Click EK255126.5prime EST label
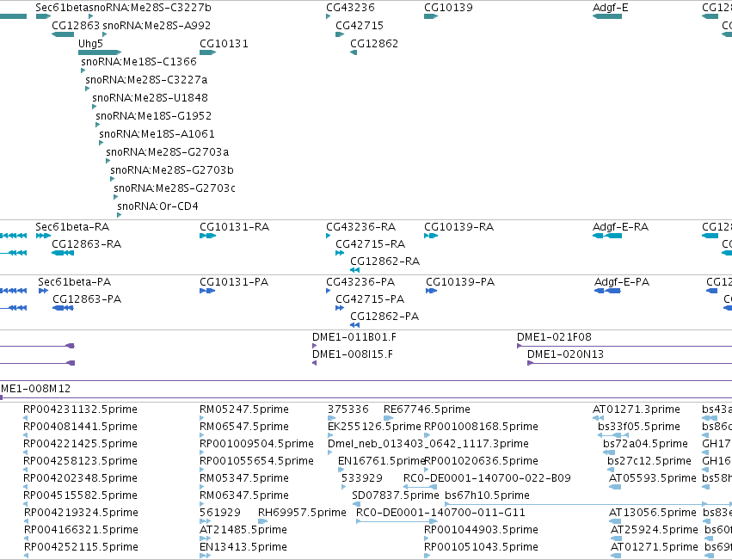Image resolution: width=732 pixels, height=560 pixels. pos(374,427)
